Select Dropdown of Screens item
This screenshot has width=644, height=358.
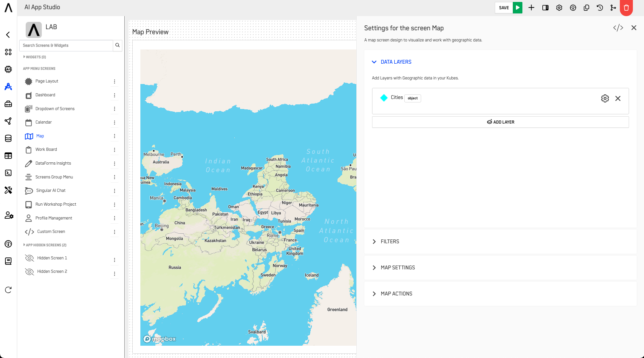pyautogui.click(x=55, y=109)
